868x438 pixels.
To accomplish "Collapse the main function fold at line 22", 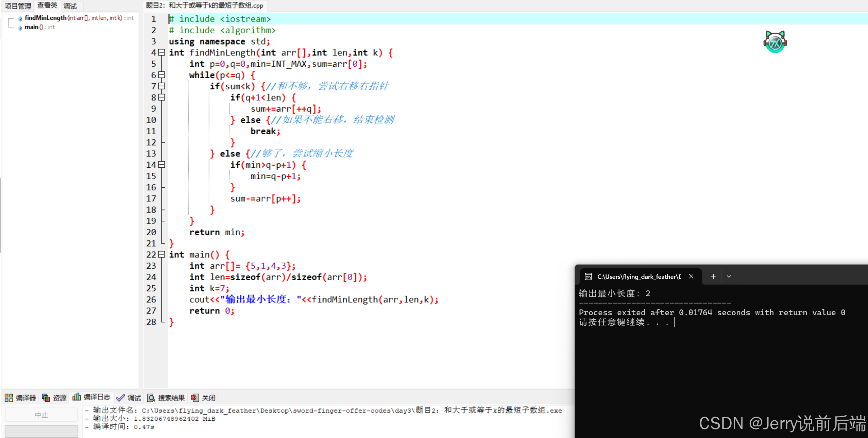I will [x=162, y=254].
